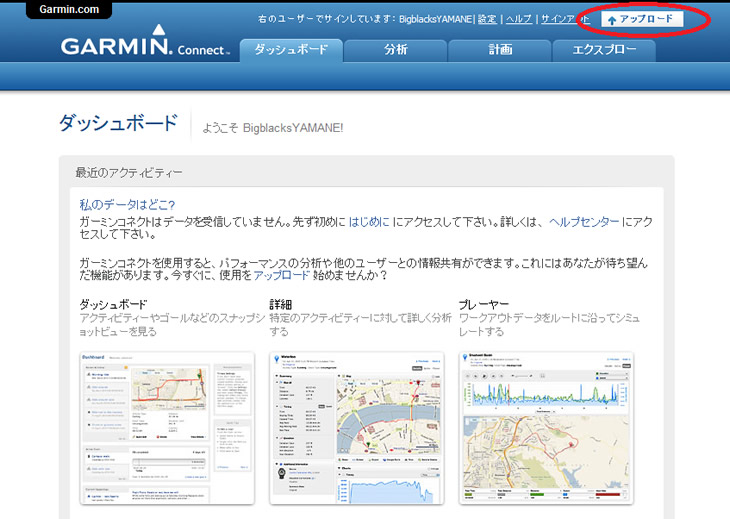This screenshot has height=519, width=730.
Task: Click the Garmin Connect logo
Action: (145, 41)
